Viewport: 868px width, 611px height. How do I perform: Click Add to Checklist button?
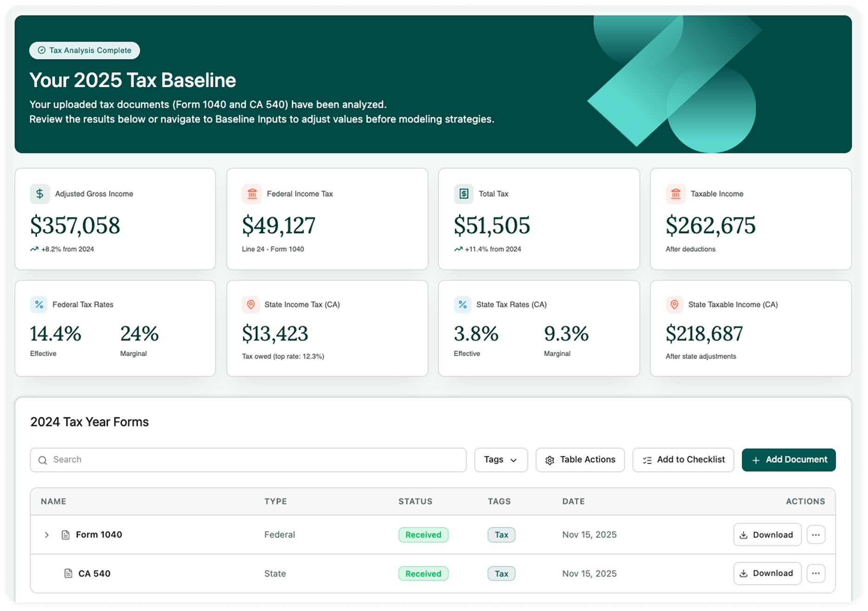coord(683,460)
